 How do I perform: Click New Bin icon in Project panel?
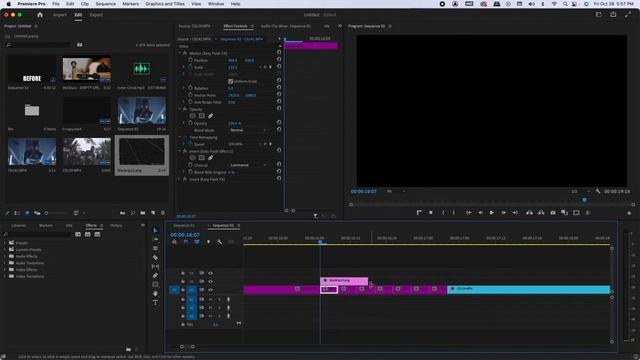point(142,213)
